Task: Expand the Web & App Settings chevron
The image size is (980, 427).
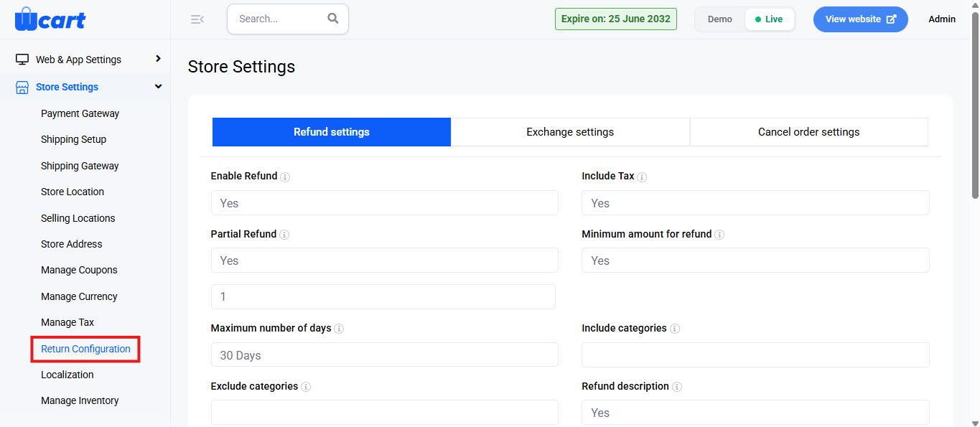Action: click(x=158, y=59)
